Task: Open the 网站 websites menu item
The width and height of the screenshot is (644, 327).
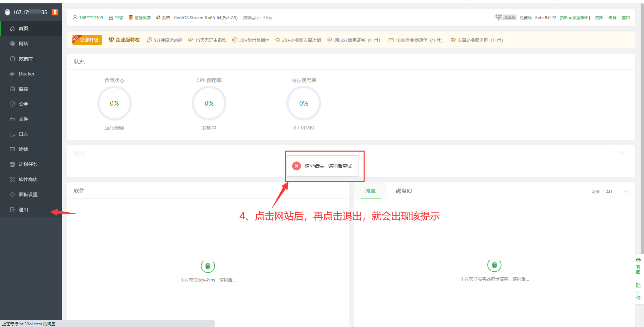Action: point(31,44)
